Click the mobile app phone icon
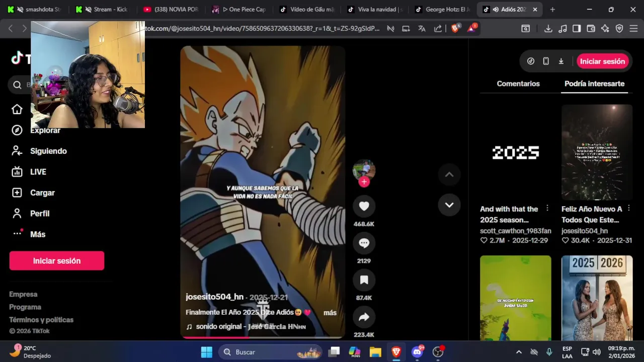Screen dimensions: 644x362 pyautogui.click(x=546, y=61)
